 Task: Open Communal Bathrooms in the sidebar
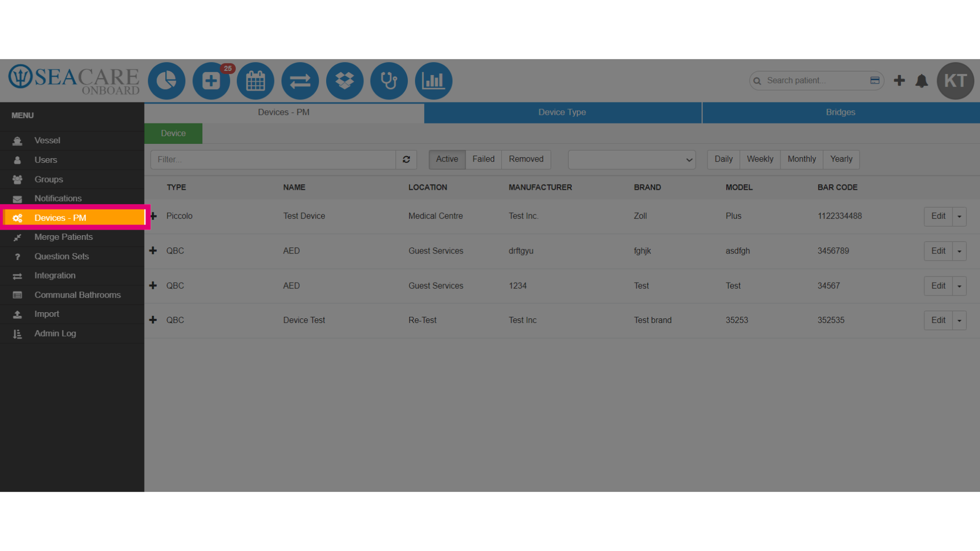point(72,295)
